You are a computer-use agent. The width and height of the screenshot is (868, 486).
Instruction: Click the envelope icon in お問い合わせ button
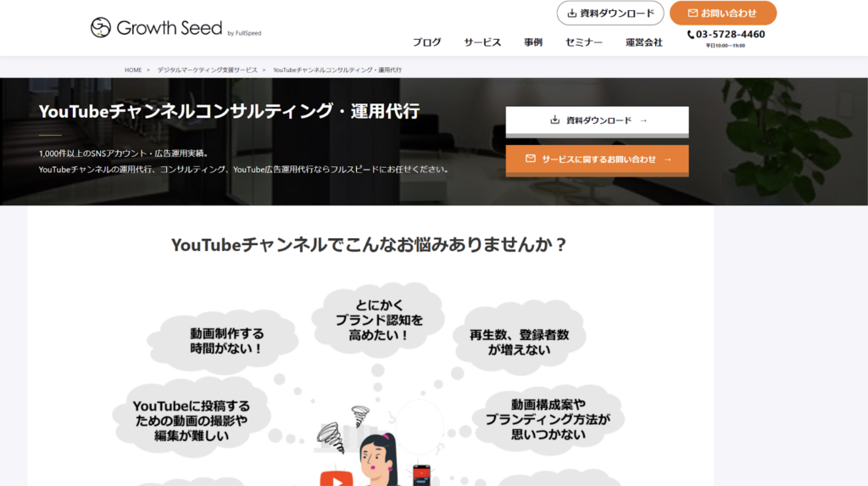click(x=693, y=14)
